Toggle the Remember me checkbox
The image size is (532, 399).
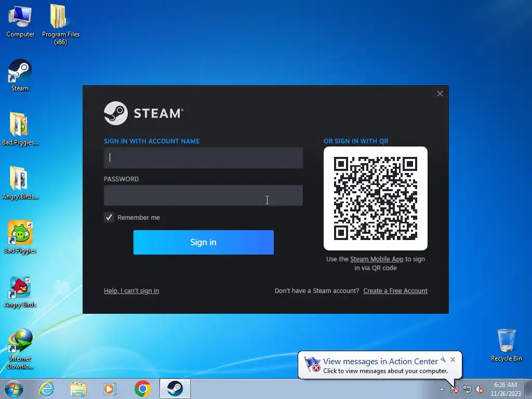[109, 218]
